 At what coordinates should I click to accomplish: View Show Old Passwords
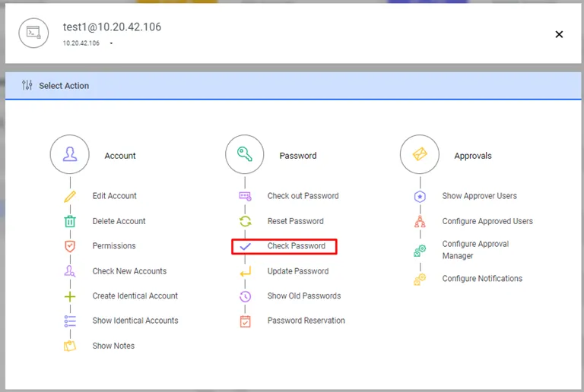[x=304, y=296]
